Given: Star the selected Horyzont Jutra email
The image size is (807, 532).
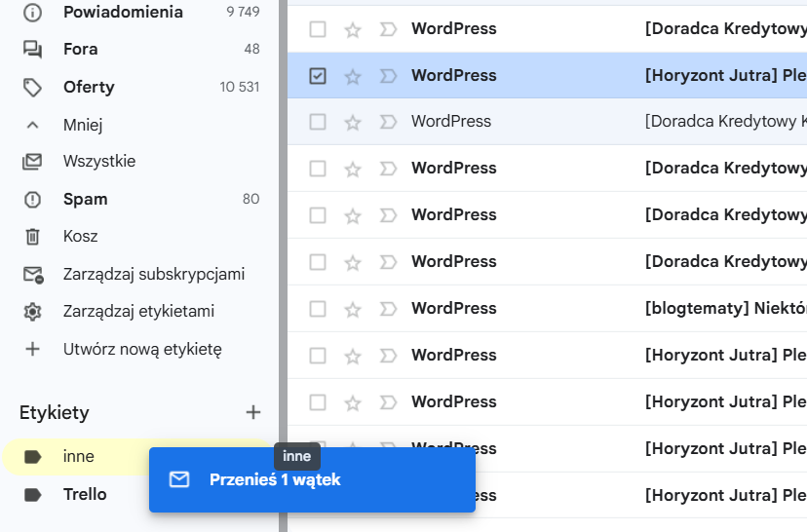Looking at the screenshot, I should click(353, 77).
